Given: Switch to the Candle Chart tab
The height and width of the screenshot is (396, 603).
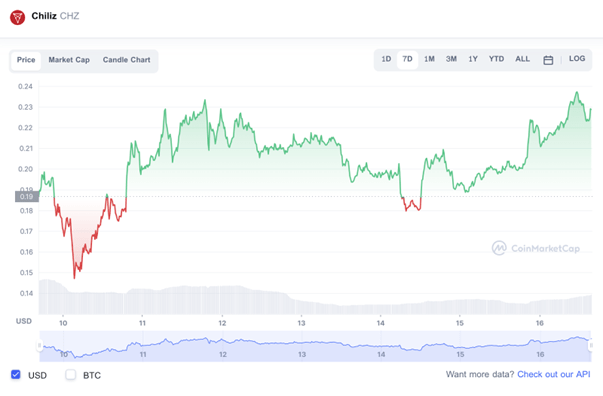Looking at the screenshot, I should (126, 60).
